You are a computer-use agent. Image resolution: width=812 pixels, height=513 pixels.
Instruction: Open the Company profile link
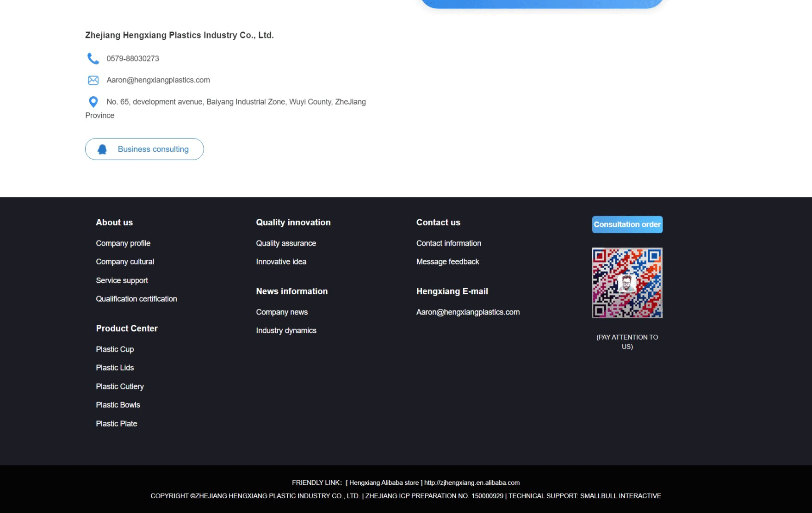(123, 243)
